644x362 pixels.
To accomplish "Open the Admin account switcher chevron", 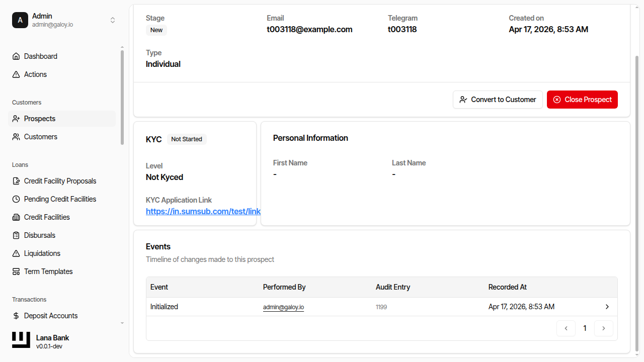I will pos(113,20).
